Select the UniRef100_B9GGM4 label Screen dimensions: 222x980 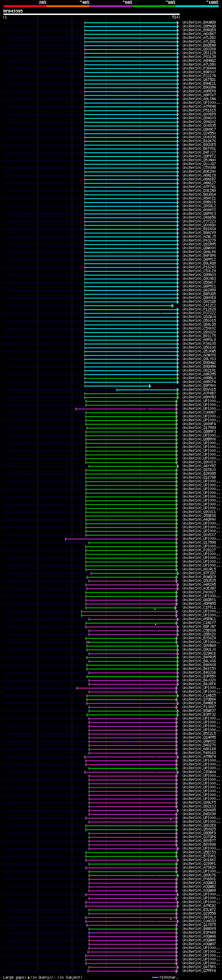199,88
